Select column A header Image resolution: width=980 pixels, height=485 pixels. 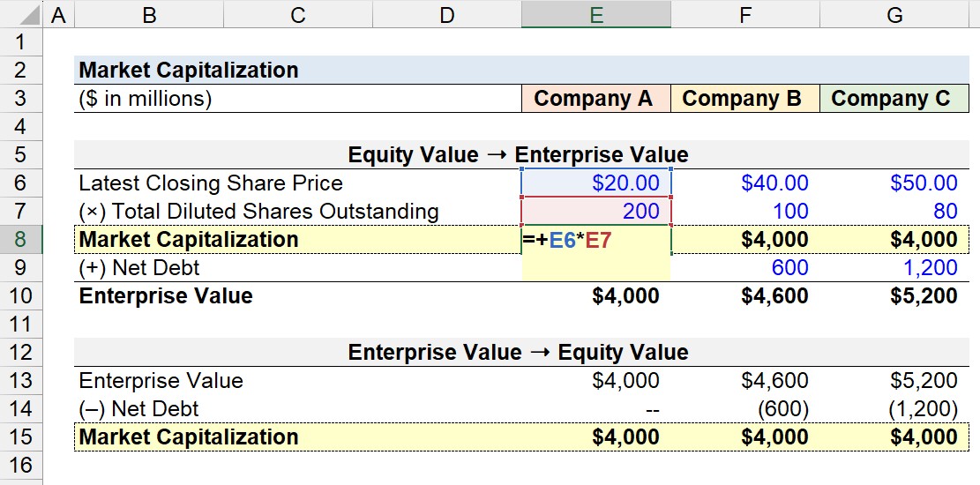[x=59, y=14]
